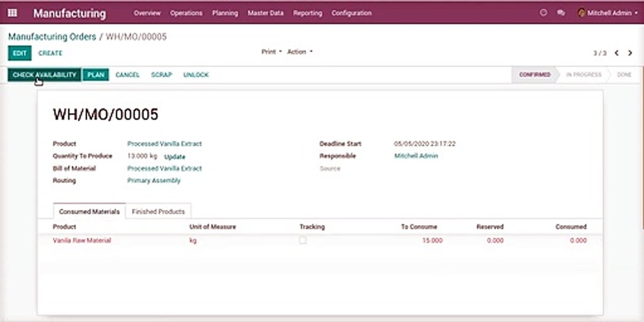This screenshot has width=644, height=322.
Task: Open the Reporting menu
Action: pos(307,13)
